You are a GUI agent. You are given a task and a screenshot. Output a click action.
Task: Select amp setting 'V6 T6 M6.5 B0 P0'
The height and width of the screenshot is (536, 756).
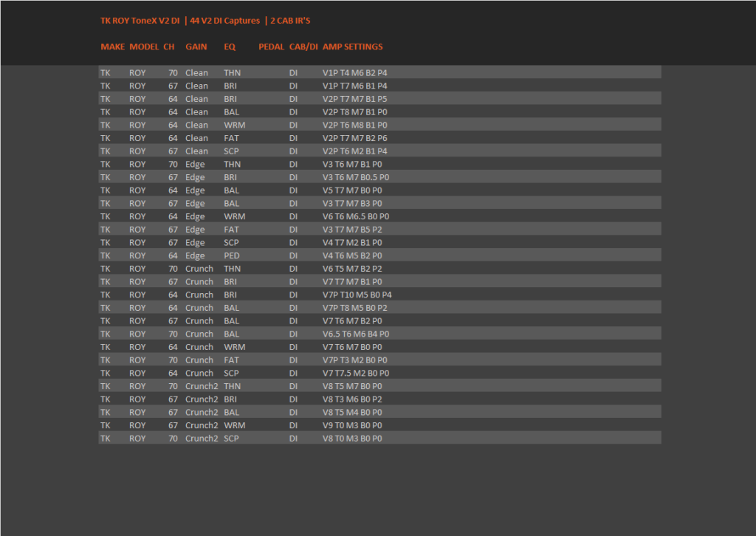(x=356, y=216)
